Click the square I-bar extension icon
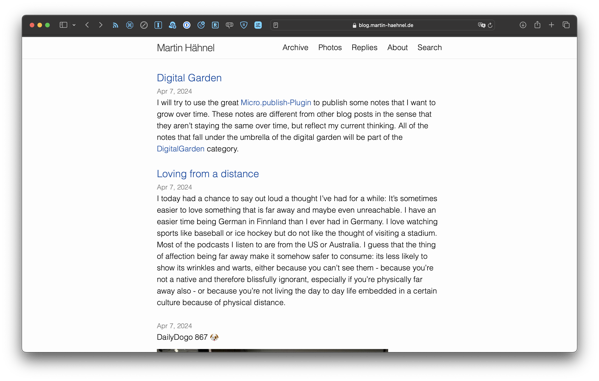The height and width of the screenshot is (381, 599). pos(158,25)
